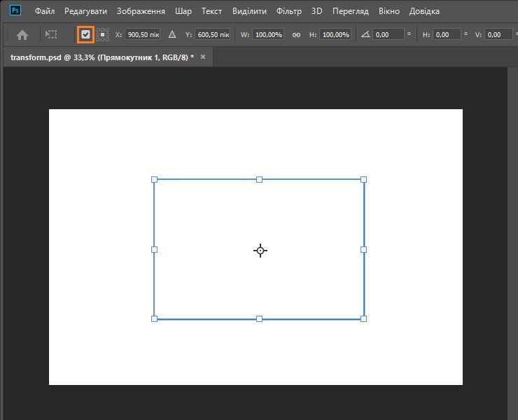Click the bottom-left transform handle
This screenshot has width=518, height=420.
pos(154,318)
